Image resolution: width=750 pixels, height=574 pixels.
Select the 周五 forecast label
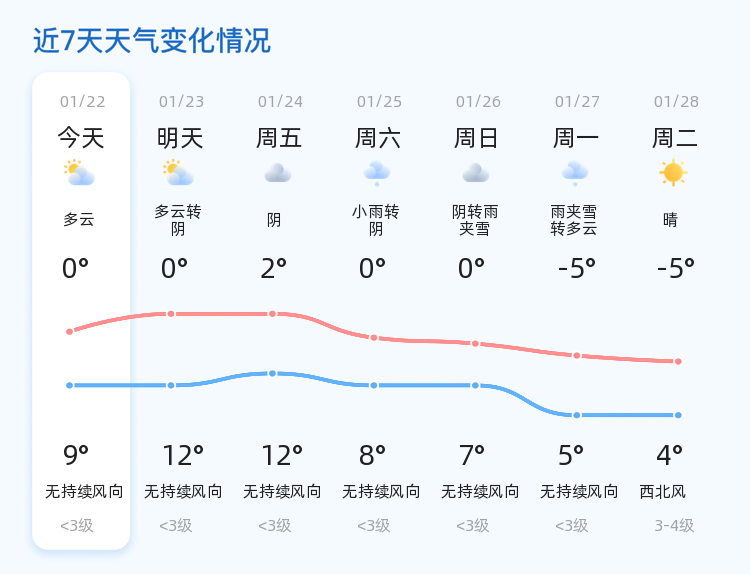click(x=279, y=138)
